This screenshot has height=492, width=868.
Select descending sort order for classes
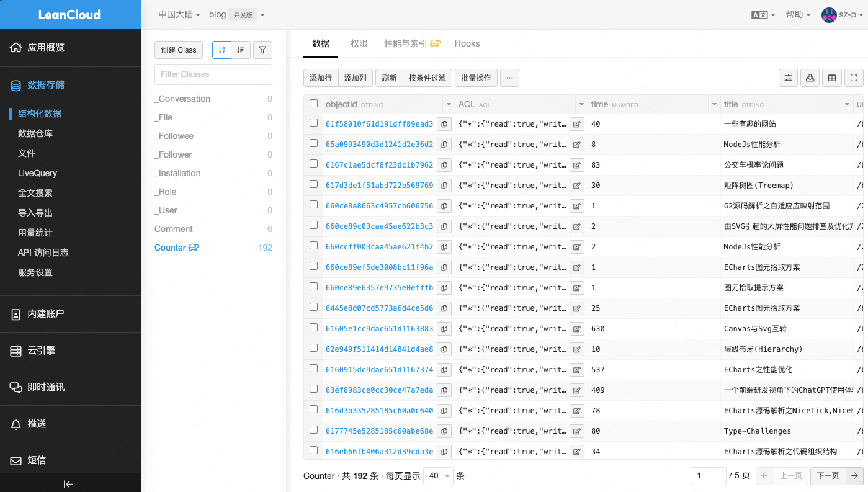coord(241,50)
